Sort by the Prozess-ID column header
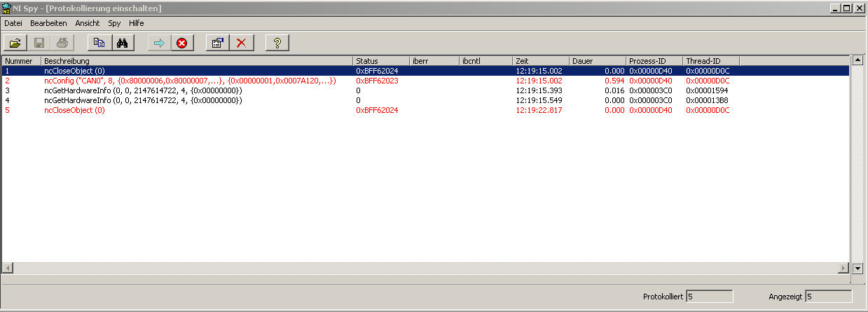The width and height of the screenshot is (868, 312). click(655, 61)
